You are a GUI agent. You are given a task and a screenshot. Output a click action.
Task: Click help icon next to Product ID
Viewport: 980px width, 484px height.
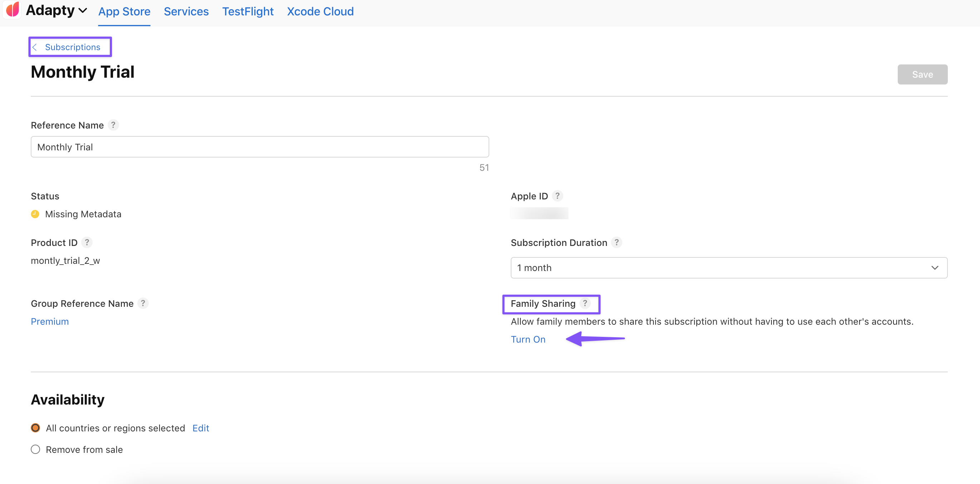87,242
